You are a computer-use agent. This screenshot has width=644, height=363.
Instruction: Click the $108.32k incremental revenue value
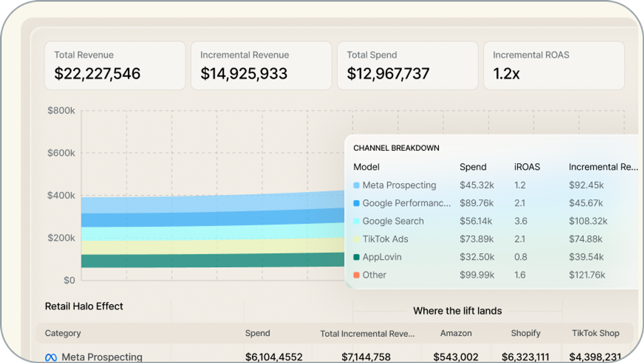(588, 221)
